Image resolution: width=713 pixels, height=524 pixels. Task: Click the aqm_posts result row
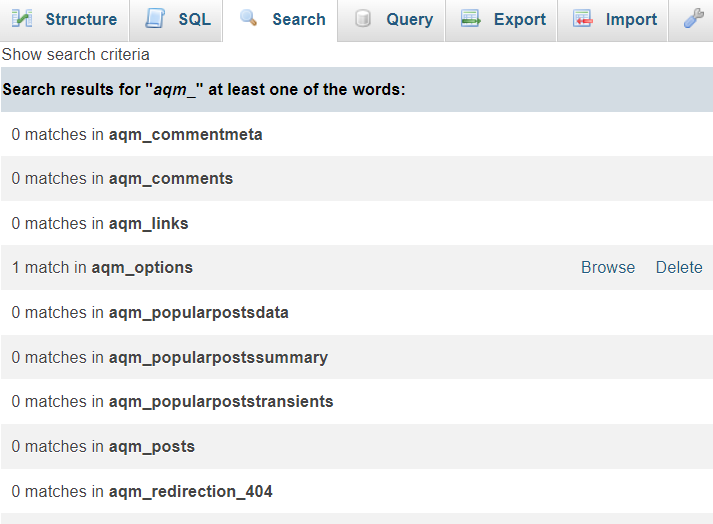pyautogui.click(x=103, y=446)
